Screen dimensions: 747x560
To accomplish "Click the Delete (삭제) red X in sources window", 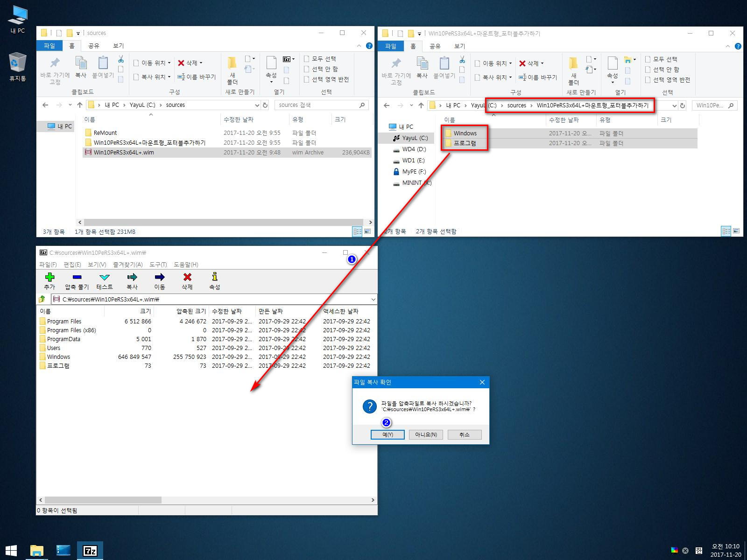I will (181, 63).
